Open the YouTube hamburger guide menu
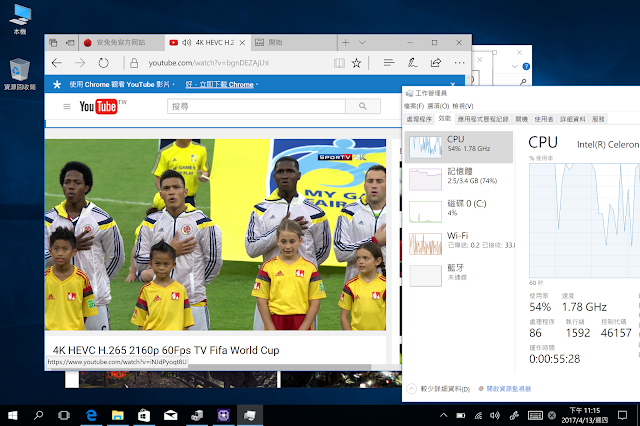The image size is (640, 426). 67,106
